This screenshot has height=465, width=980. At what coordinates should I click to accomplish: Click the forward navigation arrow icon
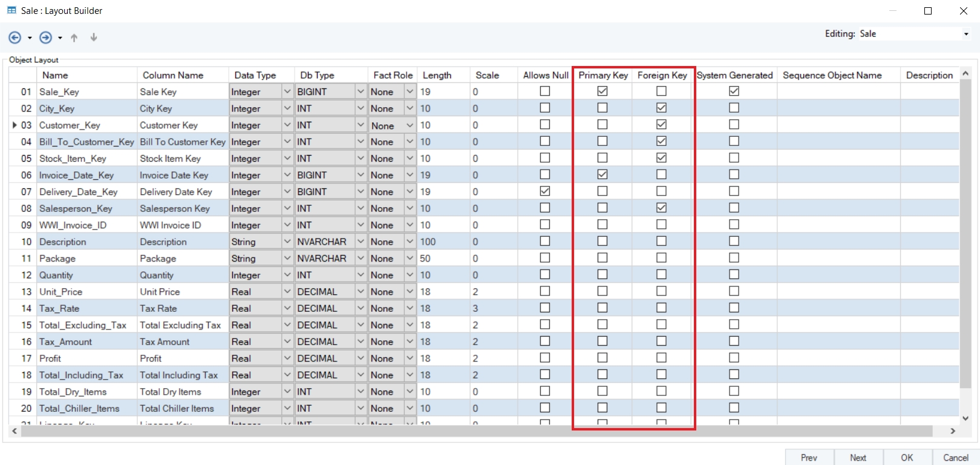45,38
